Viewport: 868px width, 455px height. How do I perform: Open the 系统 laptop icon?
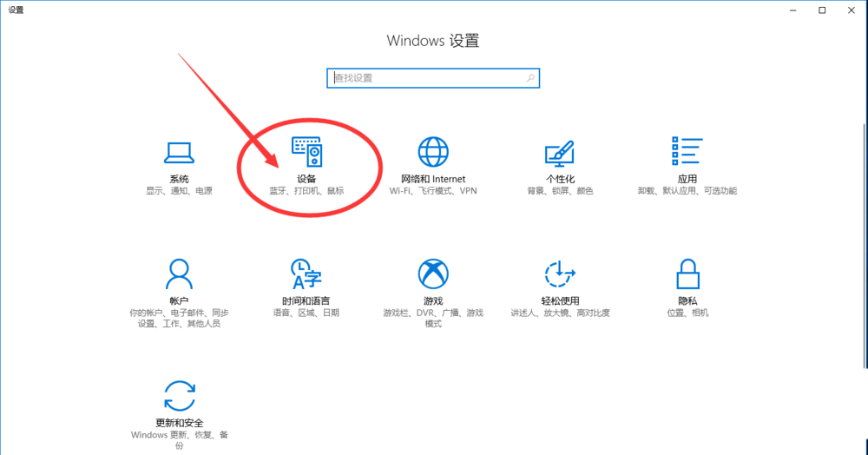(x=179, y=152)
